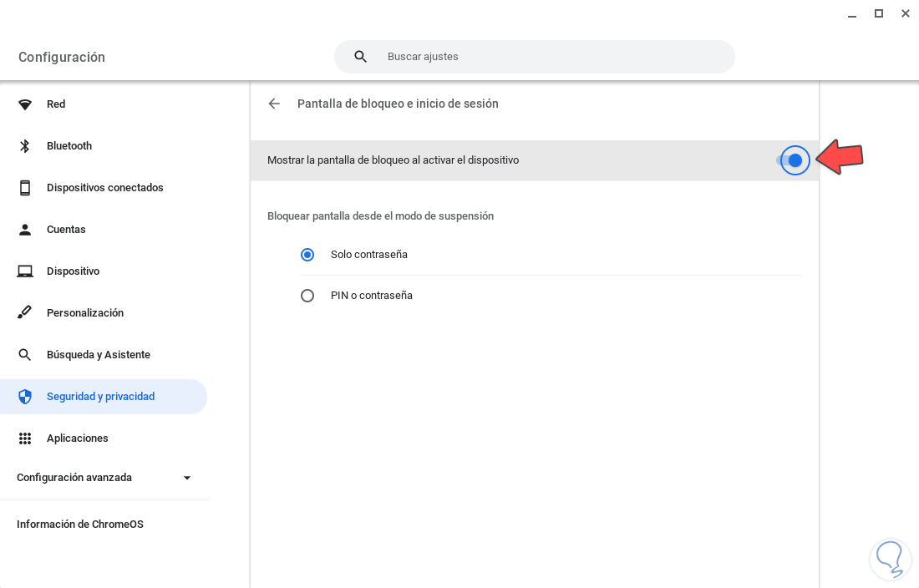
Task: Click the back arrow icon
Action: [274, 104]
